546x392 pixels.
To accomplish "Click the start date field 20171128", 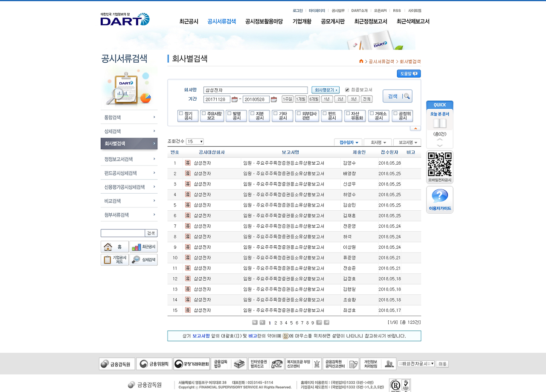I will coord(217,99).
